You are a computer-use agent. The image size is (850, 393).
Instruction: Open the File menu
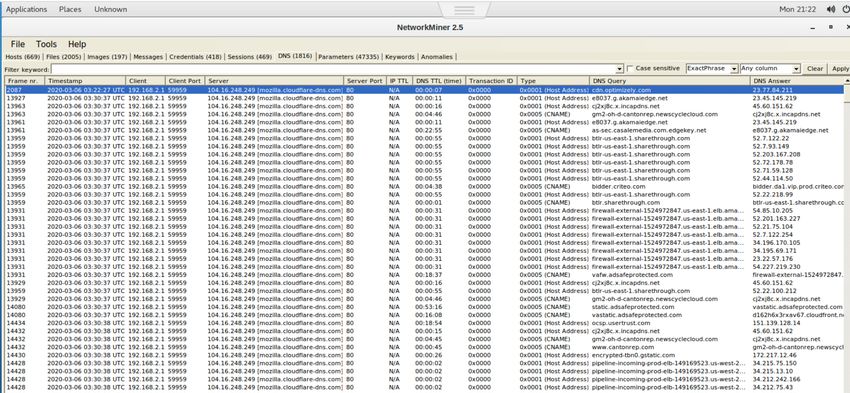point(18,44)
